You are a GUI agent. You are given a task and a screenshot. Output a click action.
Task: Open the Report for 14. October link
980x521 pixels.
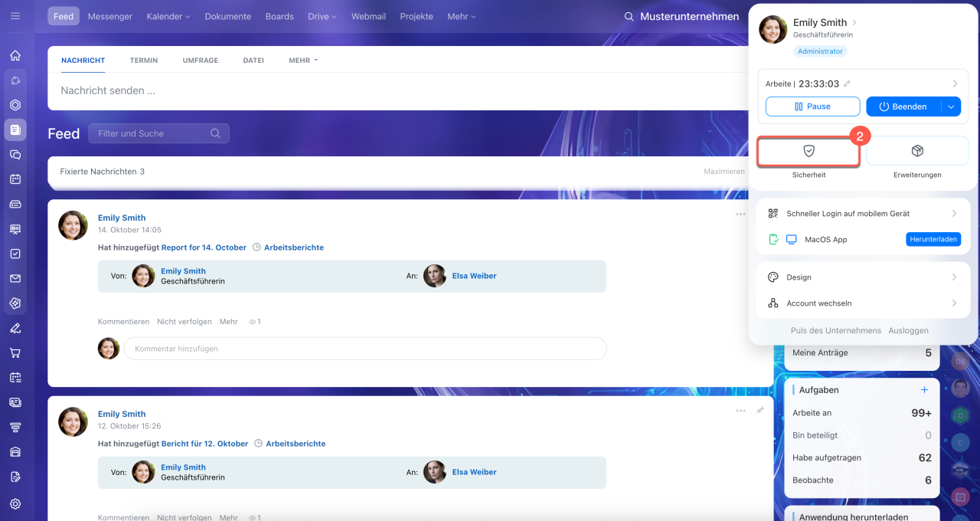(x=204, y=247)
